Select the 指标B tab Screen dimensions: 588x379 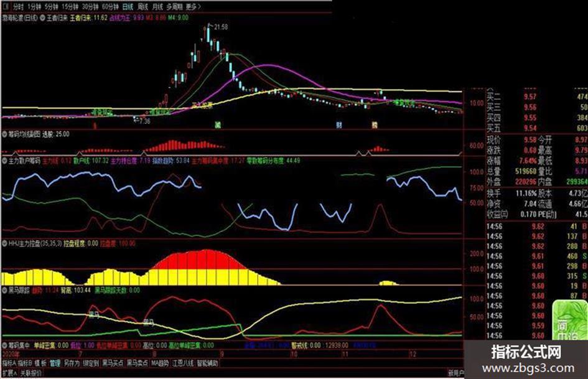pyautogui.click(x=25, y=363)
